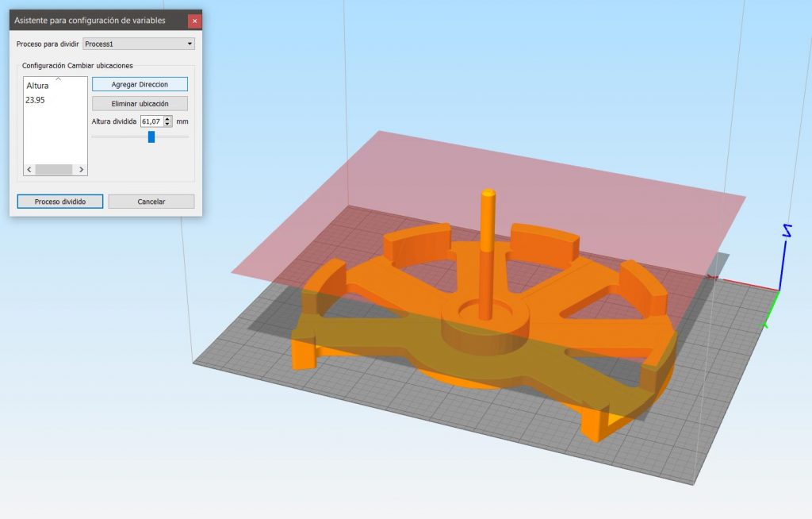The image size is (812, 519).
Task: Click the Agregar Direccion button
Action: 140,84
